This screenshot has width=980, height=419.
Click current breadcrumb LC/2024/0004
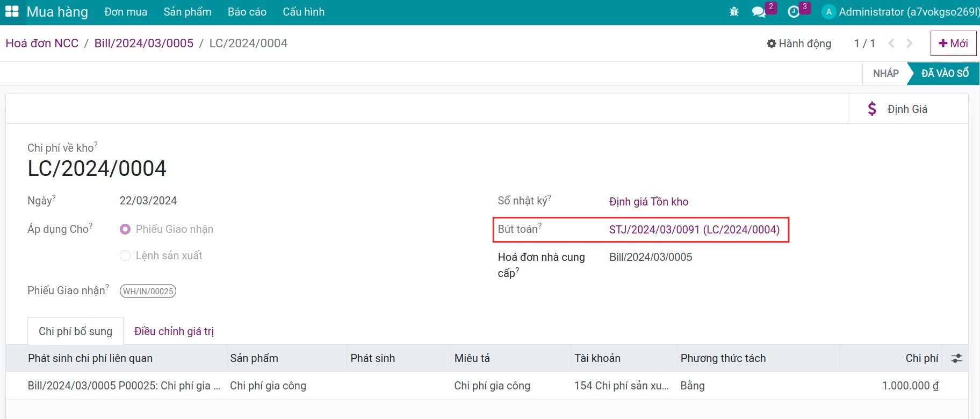tap(248, 43)
